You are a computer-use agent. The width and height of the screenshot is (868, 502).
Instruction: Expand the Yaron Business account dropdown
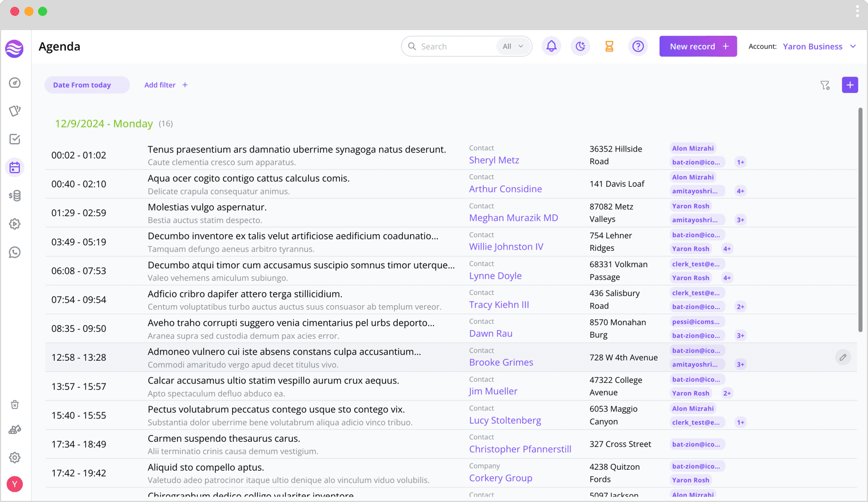click(x=820, y=47)
